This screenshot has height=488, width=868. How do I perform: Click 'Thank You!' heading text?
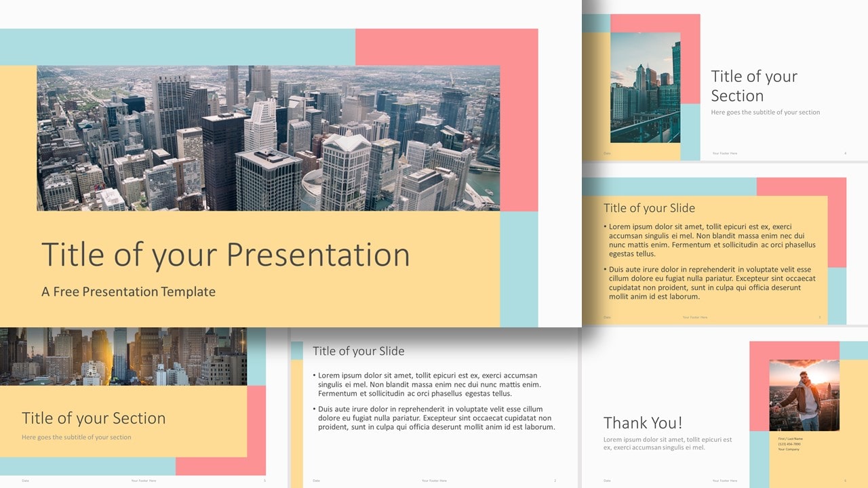coord(643,423)
